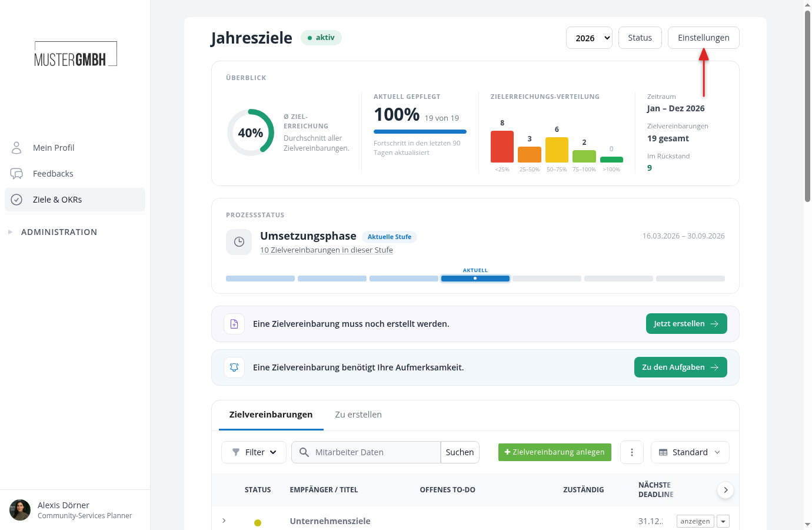Click the green >100% distribution bar
Screen dimensions: 812x530
point(611,160)
